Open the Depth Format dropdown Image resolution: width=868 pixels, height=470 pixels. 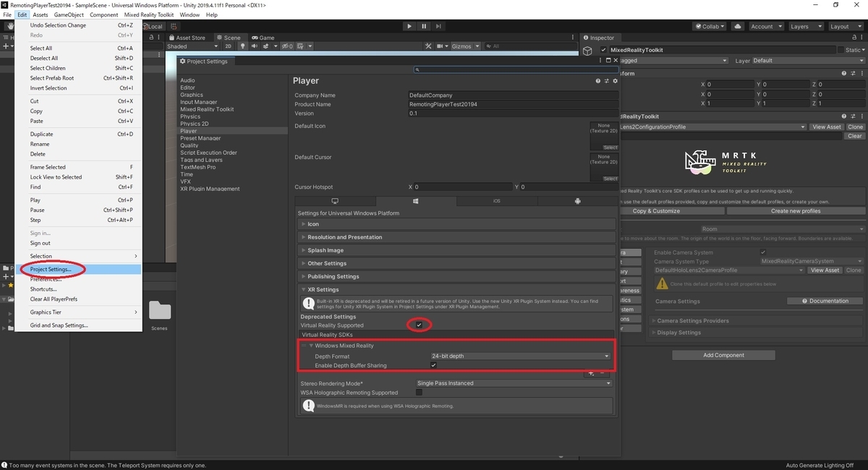521,356
